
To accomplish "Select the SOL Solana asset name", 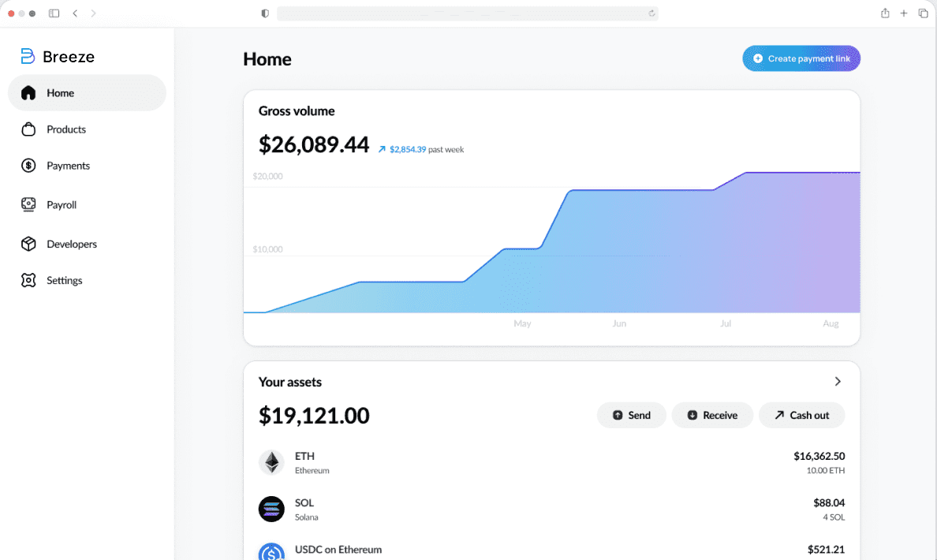I will (x=307, y=510).
